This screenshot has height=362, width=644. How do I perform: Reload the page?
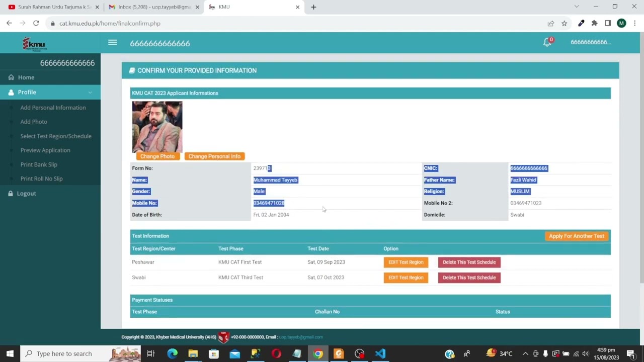pos(36,23)
